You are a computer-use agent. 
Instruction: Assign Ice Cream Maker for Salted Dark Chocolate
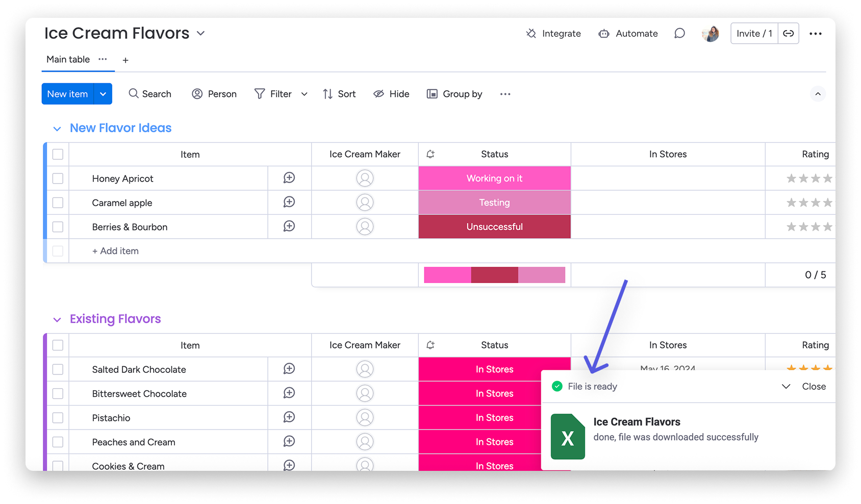click(x=365, y=369)
